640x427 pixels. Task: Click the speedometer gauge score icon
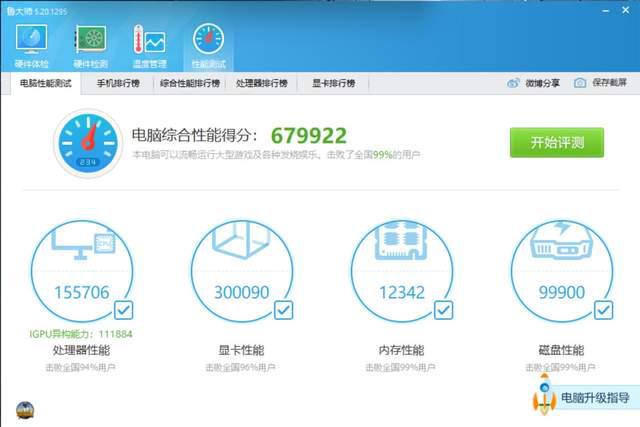click(88, 143)
